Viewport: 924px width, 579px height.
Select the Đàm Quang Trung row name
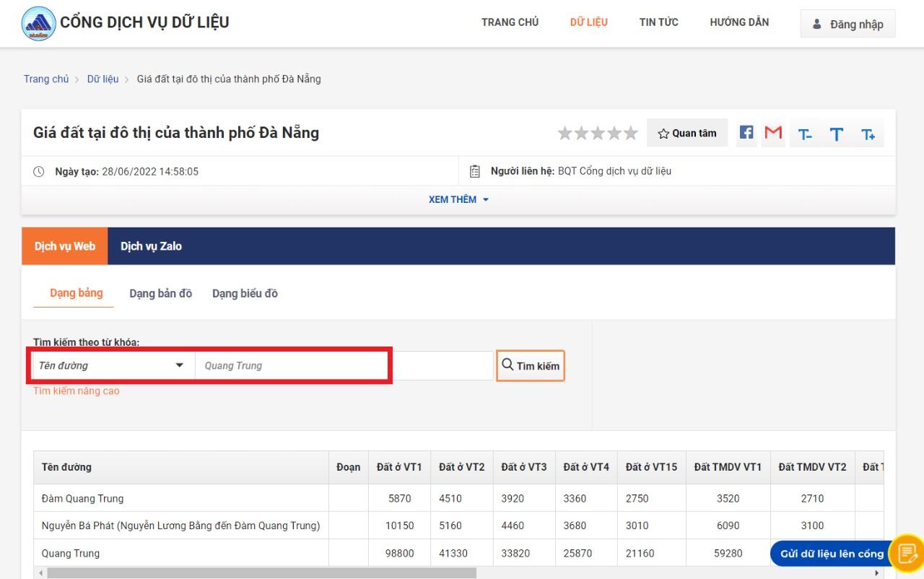pyautogui.click(x=82, y=498)
